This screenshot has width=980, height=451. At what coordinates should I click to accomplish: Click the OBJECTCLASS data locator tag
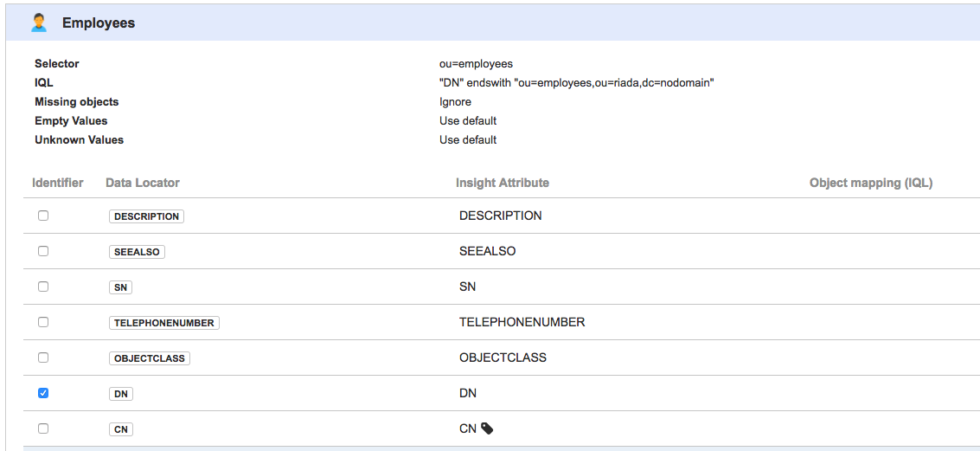tap(150, 358)
